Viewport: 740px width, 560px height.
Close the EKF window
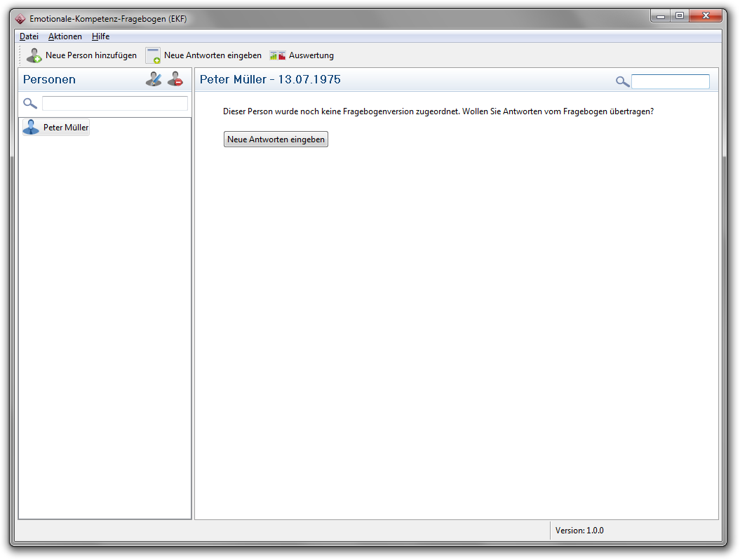point(706,16)
